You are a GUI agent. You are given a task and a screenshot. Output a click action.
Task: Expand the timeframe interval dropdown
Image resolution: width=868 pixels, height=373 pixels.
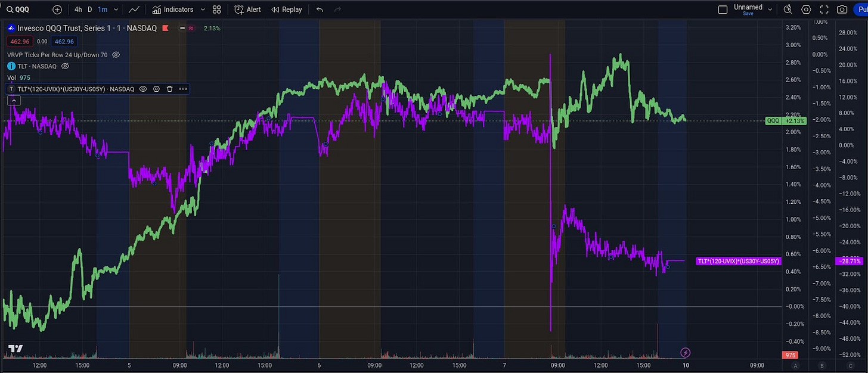tap(116, 10)
